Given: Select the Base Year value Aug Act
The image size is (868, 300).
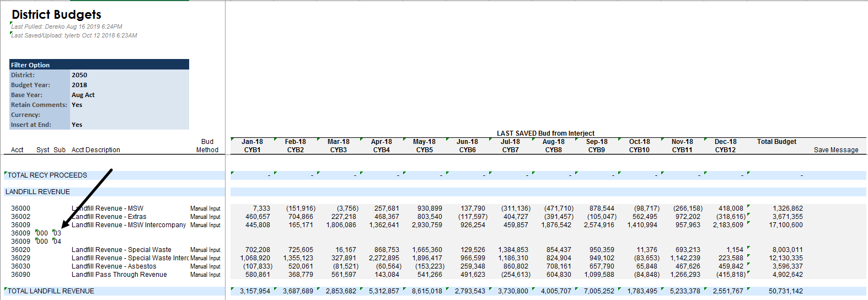Looking at the screenshot, I should 83,95.
